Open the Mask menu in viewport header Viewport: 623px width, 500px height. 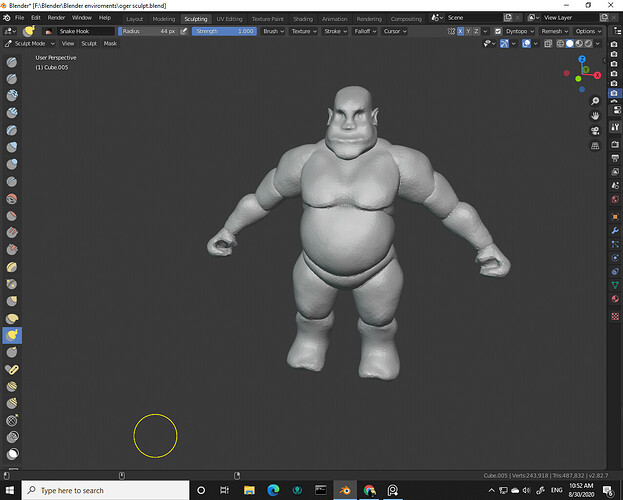pos(110,44)
